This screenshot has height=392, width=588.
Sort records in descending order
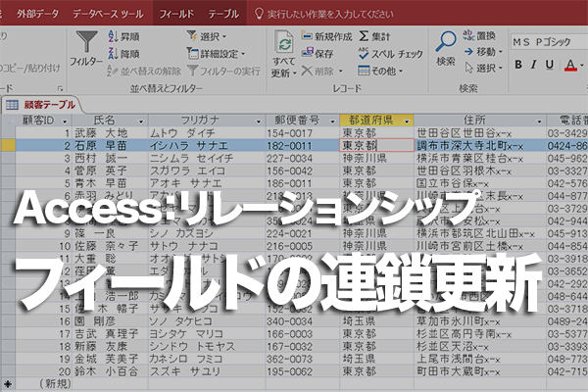click(x=126, y=53)
